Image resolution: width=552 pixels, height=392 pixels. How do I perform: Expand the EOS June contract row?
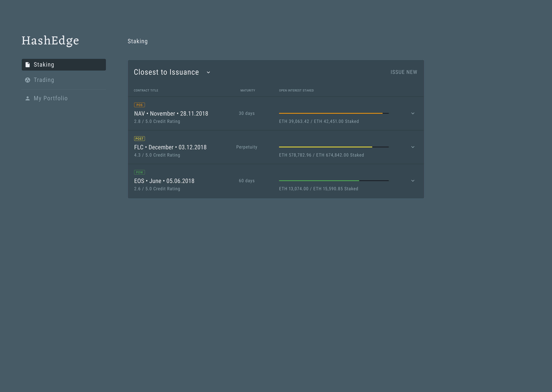(x=413, y=181)
